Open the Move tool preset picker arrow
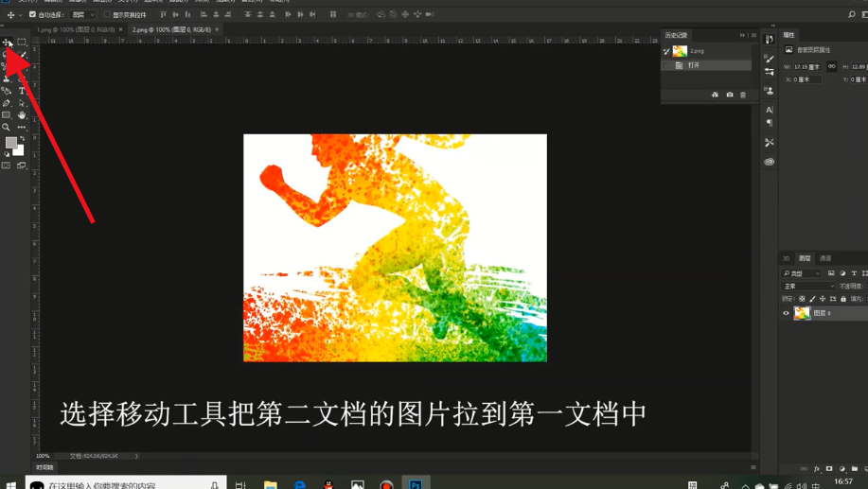Screen dimensions: 868x489 pyautogui.click(x=21, y=15)
